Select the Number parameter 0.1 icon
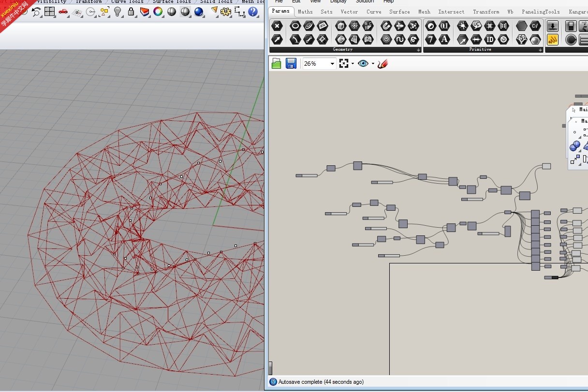The height and width of the screenshot is (392, 588). coord(444,26)
